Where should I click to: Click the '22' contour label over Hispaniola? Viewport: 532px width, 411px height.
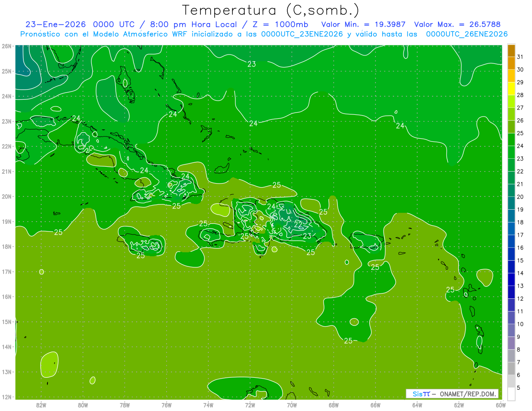[x=298, y=224]
